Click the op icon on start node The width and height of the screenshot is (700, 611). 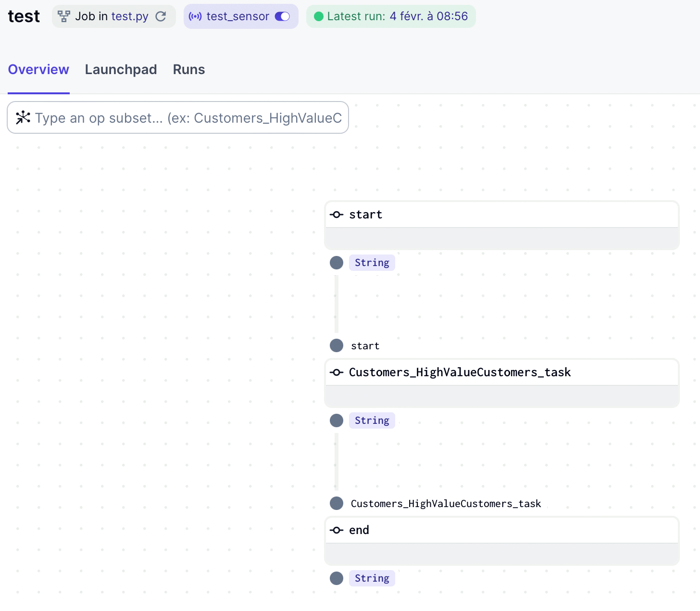point(337,215)
